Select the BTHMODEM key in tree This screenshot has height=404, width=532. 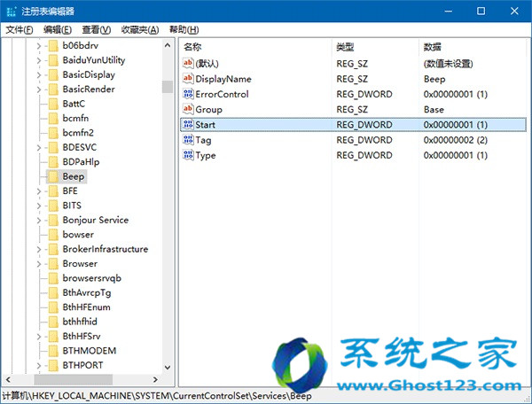[x=89, y=351]
